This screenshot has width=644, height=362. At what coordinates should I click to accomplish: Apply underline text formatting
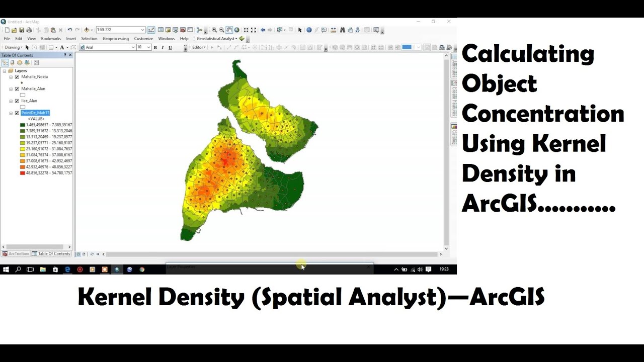(170, 47)
